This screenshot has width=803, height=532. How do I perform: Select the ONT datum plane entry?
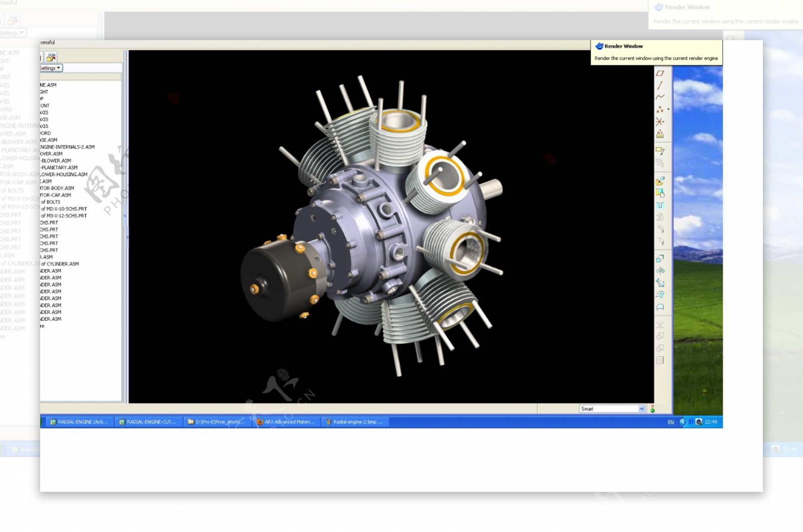click(45, 106)
